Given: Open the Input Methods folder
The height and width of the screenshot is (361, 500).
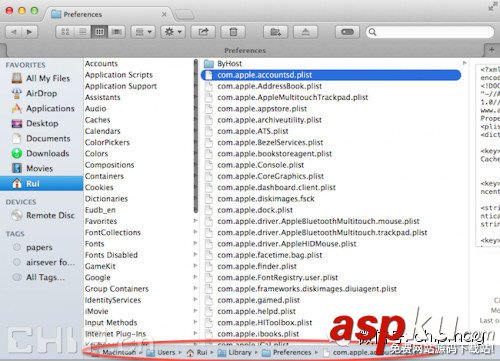Looking at the screenshot, I should tap(111, 323).
